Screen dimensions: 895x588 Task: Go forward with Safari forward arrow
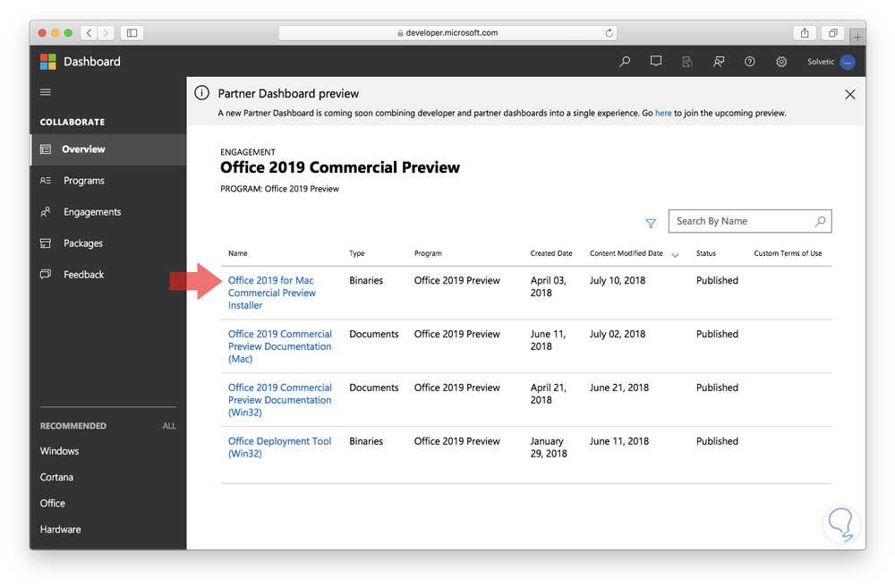[106, 32]
